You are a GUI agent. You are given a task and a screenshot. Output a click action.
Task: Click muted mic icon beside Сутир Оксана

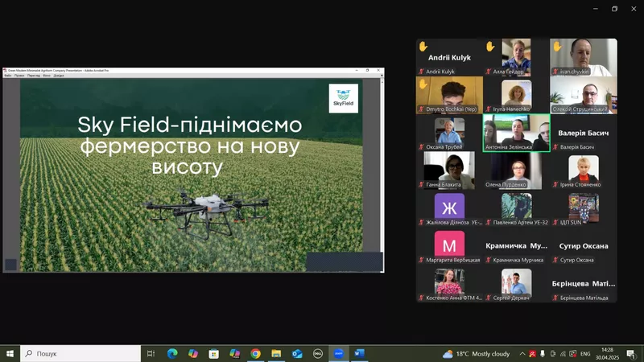555,260
